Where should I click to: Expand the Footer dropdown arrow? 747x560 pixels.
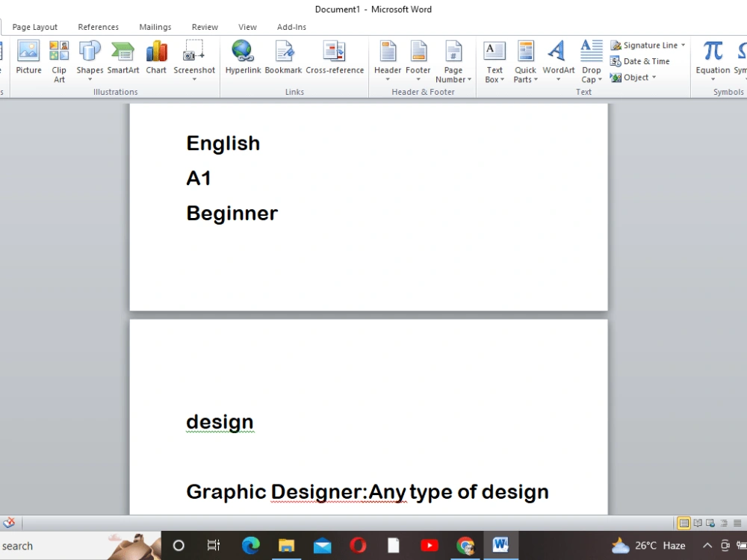coord(418,80)
